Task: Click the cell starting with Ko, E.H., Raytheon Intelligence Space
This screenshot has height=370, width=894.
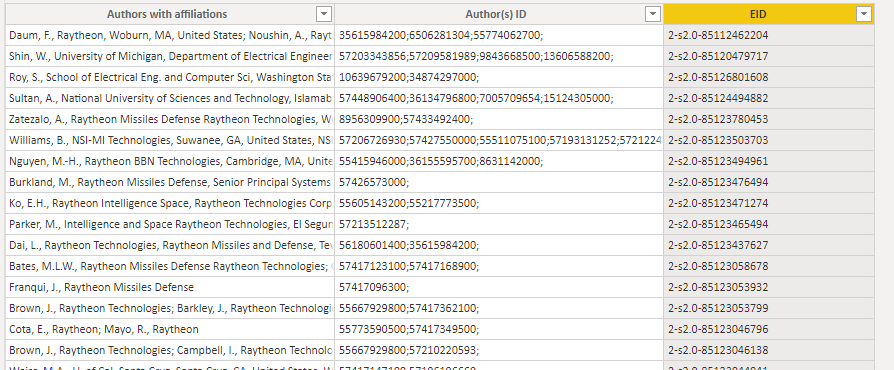Action: point(170,204)
